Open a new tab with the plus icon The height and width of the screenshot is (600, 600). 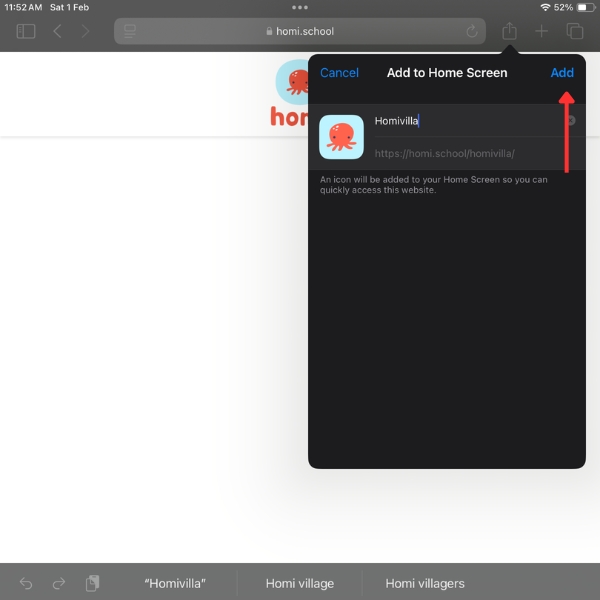tap(541, 31)
